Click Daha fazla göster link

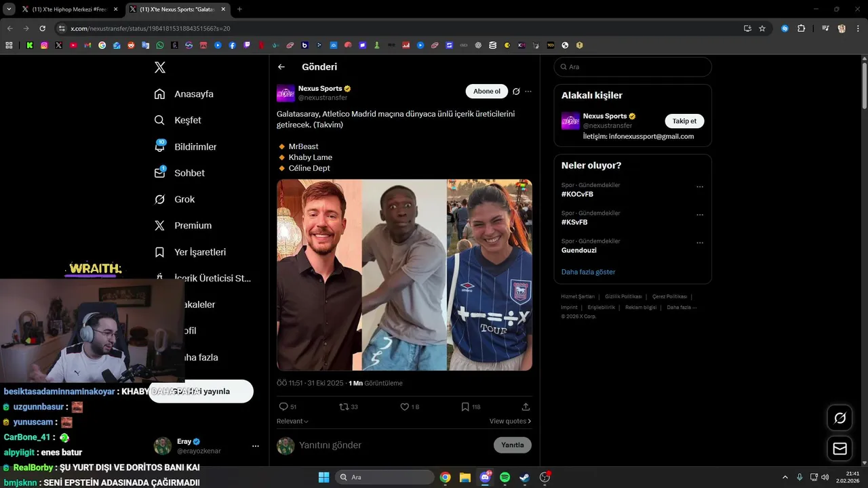588,272
